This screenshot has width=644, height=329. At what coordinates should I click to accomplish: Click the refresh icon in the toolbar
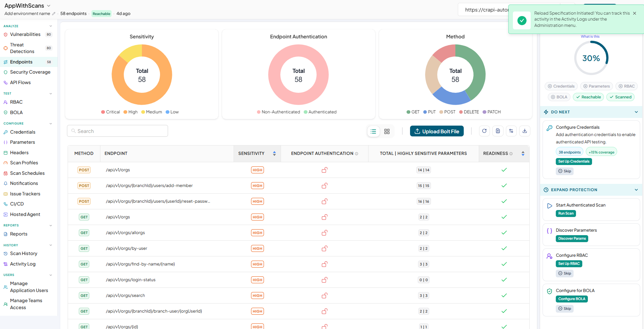point(484,131)
